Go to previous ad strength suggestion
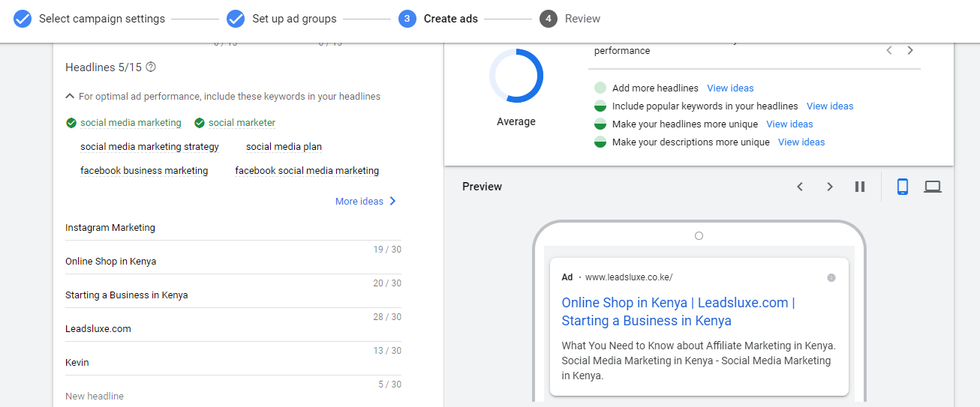Image resolution: width=980 pixels, height=407 pixels. [889, 50]
